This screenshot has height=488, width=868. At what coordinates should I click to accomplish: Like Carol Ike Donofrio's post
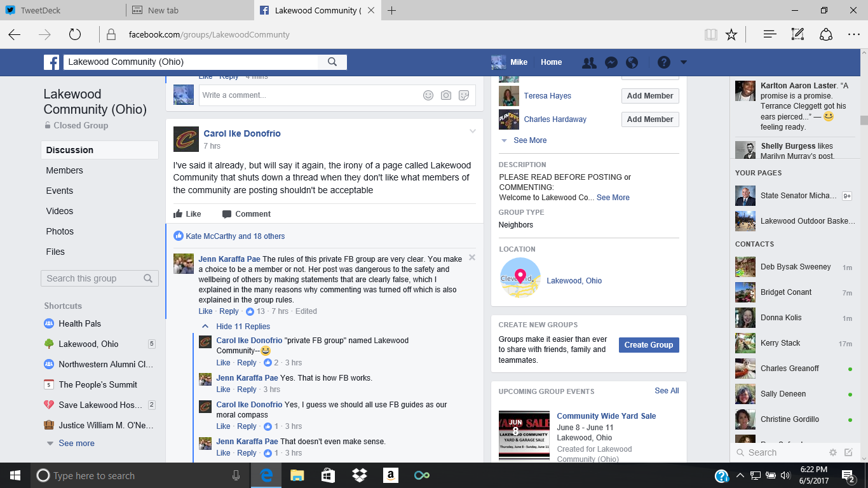pyautogui.click(x=187, y=214)
